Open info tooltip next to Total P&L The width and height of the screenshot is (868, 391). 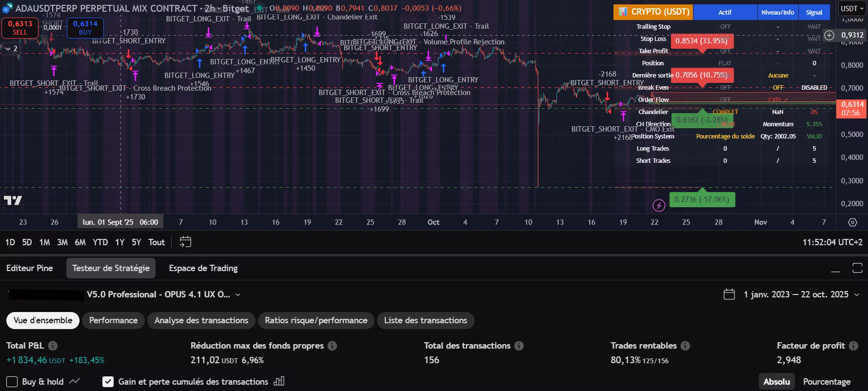point(53,346)
